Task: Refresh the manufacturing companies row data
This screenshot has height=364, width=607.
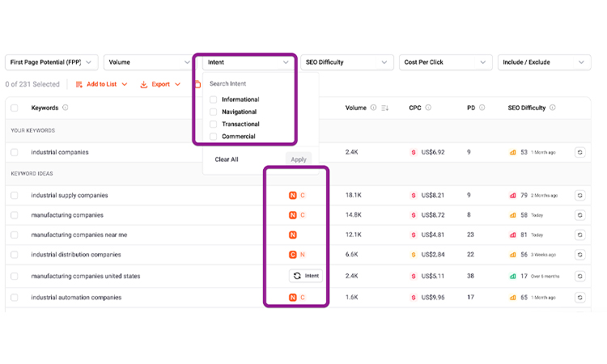Action: click(x=580, y=215)
